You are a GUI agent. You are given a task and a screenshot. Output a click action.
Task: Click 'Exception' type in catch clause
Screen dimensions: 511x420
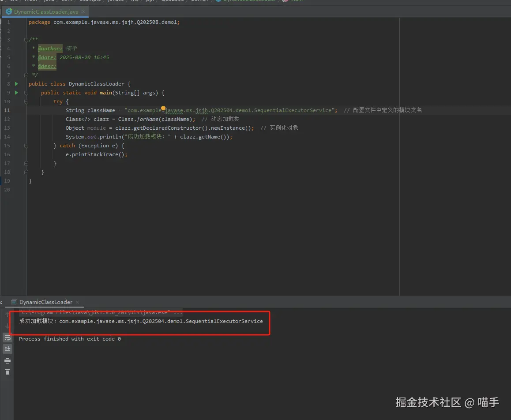(95, 146)
